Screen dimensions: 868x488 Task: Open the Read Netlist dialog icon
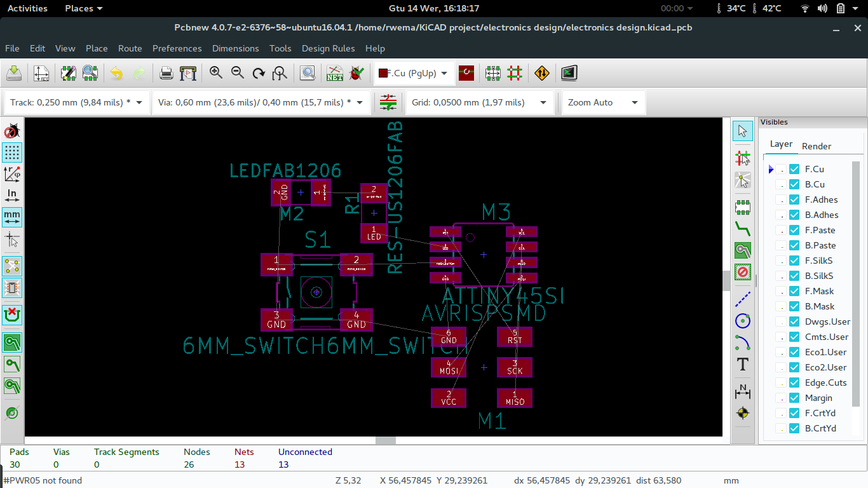(x=334, y=73)
